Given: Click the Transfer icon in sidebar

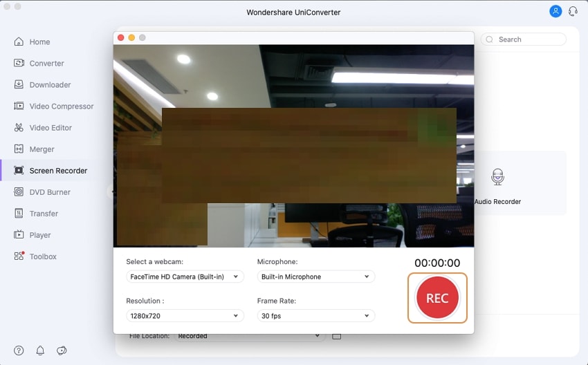Looking at the screenshot, I should click(x=19, y=213).
